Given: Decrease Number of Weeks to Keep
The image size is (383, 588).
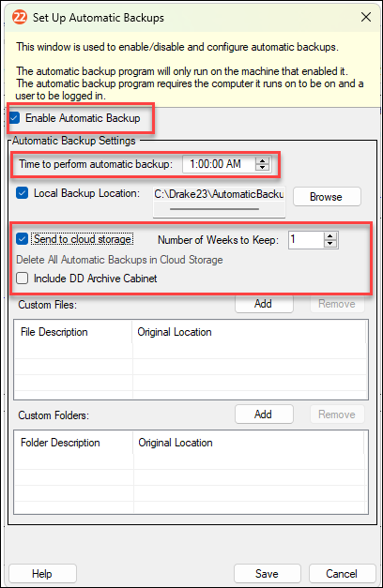Looking at the screenshot, I should [330, 244].
